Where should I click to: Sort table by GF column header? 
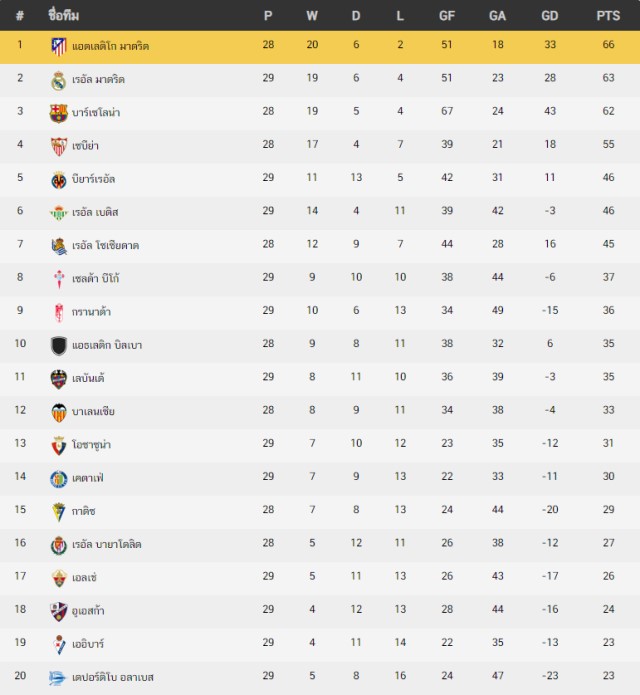coord(447,16)
